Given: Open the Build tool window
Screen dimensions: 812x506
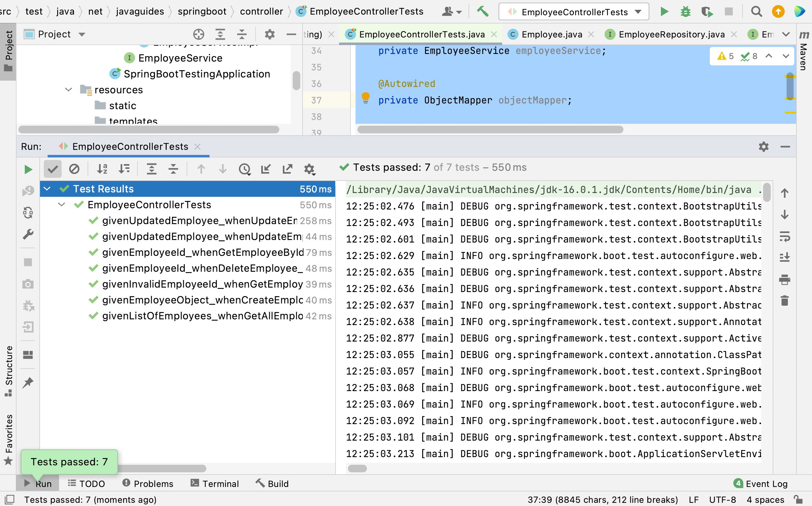Looking at the screenshot, I should [272, 483].
